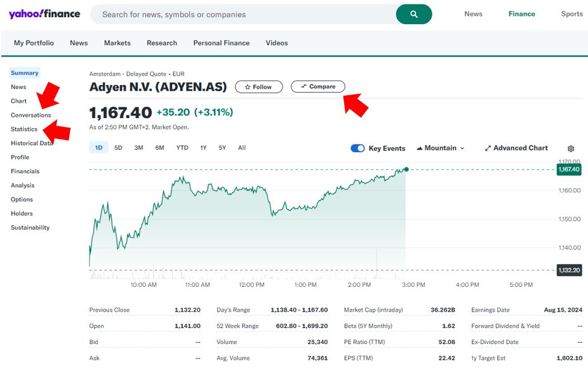Select the 5D chart range
Viewport: 588px width, 370px height.
point(118,148)
